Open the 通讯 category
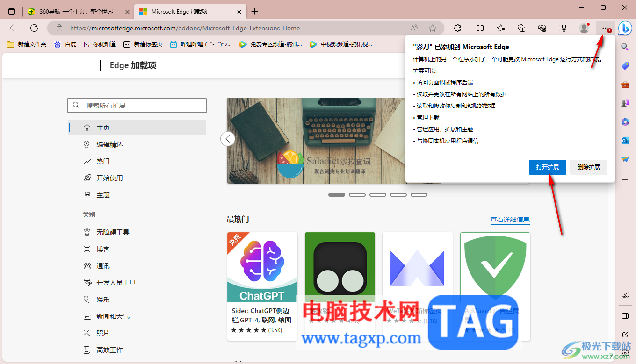636x364 pixels. pyautogui.click(x=137, y=266)
